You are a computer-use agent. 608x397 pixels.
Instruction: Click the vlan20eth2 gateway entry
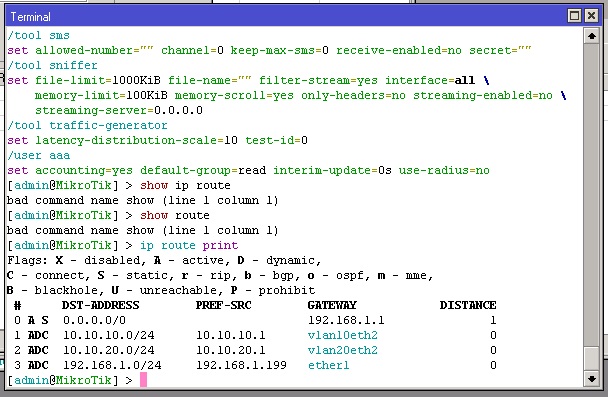343,350
